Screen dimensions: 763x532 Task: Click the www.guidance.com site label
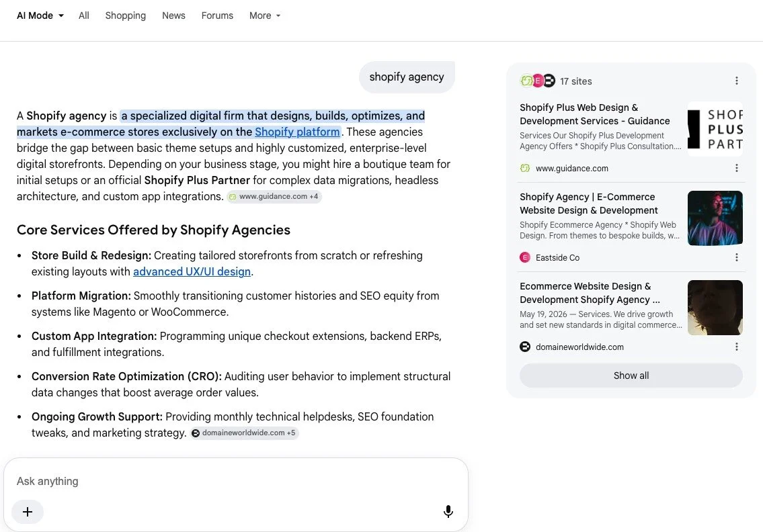click(572, 168)
